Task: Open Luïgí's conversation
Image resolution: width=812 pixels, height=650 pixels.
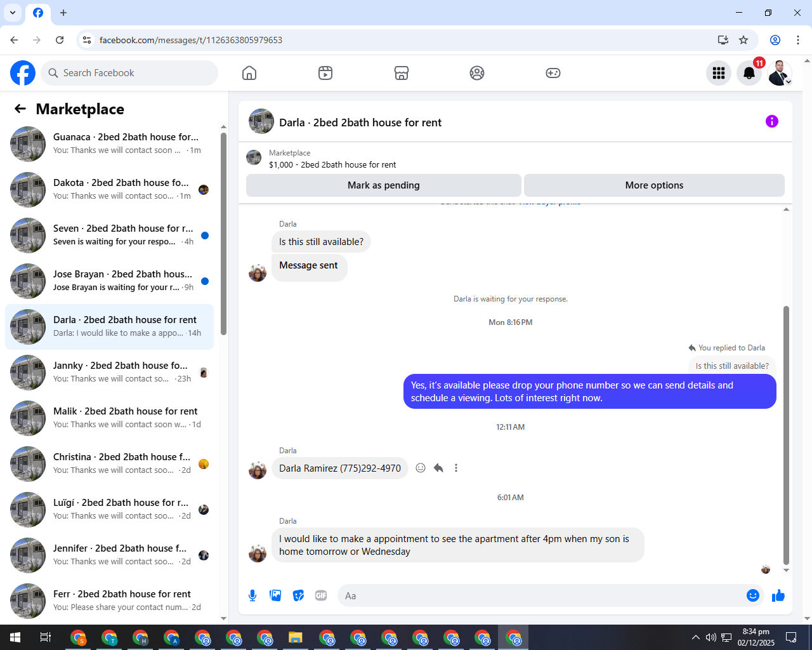Action: 109,510
